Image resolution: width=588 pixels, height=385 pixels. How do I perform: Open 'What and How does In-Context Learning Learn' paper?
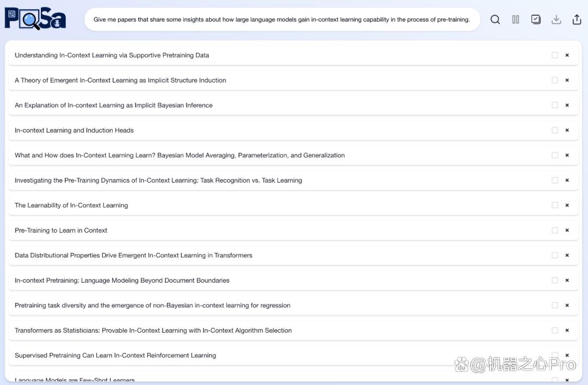[180, 156]
